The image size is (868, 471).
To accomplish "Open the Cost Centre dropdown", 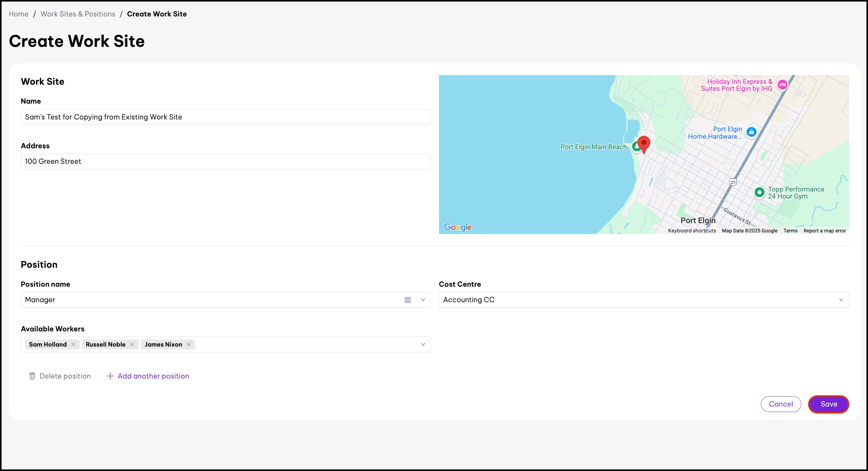I will (841, 300).
